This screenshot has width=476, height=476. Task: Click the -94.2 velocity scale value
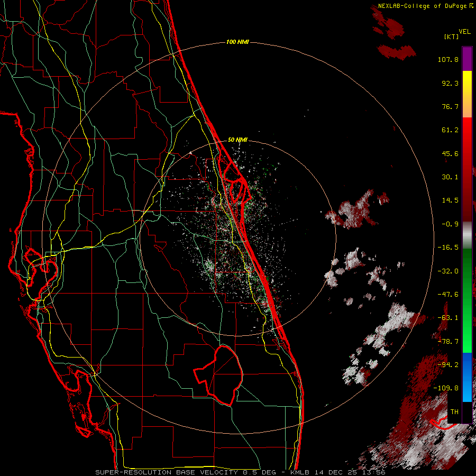(448, 365)
